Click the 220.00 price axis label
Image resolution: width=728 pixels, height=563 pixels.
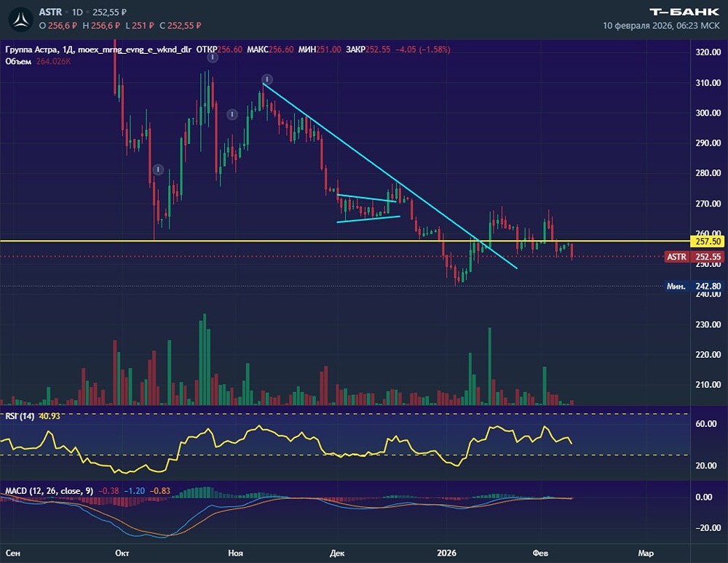tap(708, 355)
